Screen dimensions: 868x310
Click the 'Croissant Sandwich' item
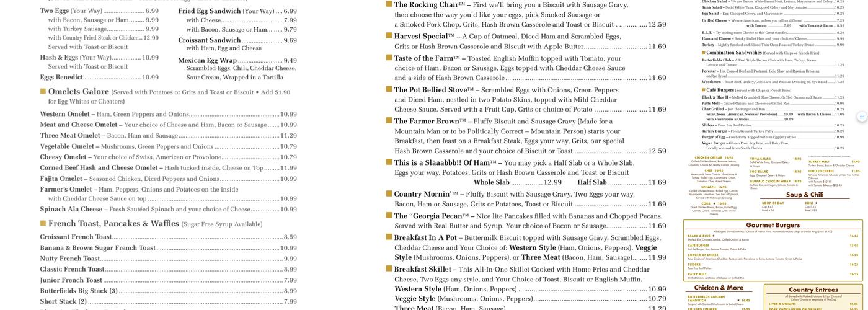coord(237,40)
